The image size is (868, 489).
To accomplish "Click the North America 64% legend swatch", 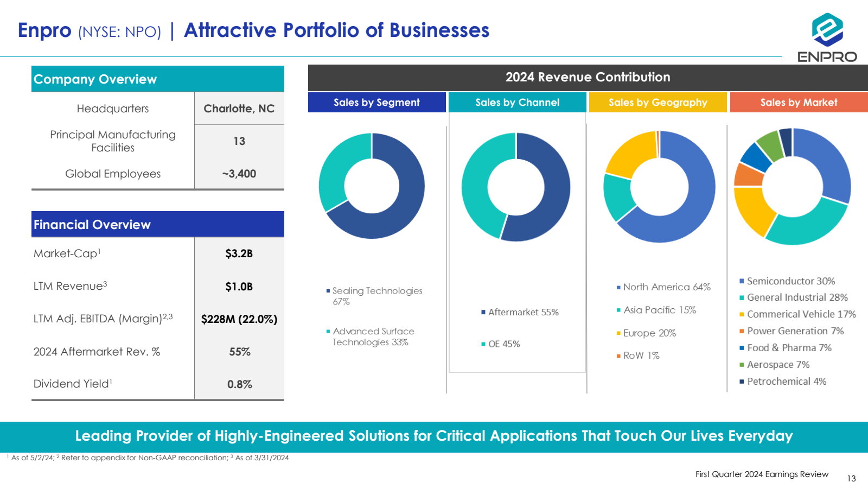I will 618,287.
